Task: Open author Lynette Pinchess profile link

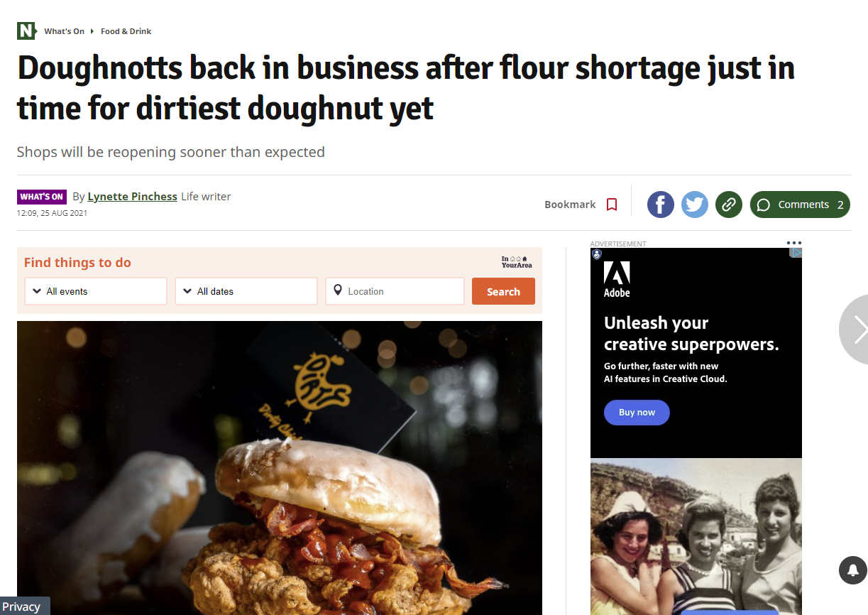Action: (x=132, y=197)
